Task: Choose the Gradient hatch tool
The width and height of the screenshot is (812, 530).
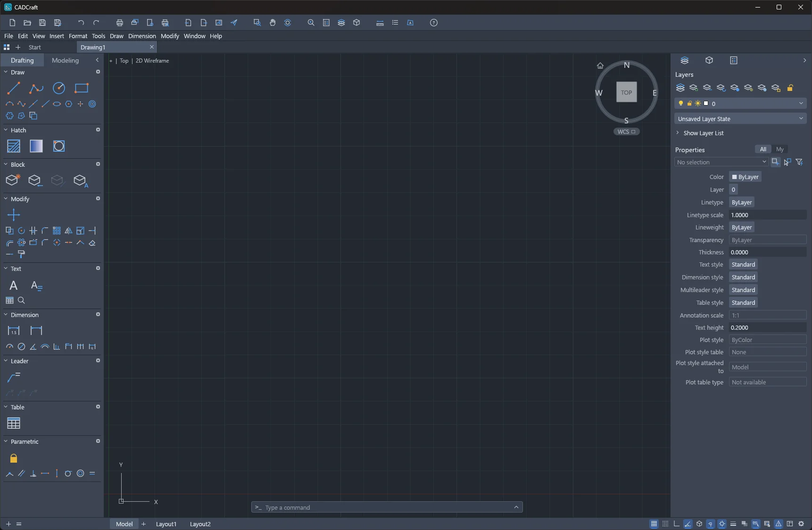Action: pyautogui.click(x=36, y=146)
